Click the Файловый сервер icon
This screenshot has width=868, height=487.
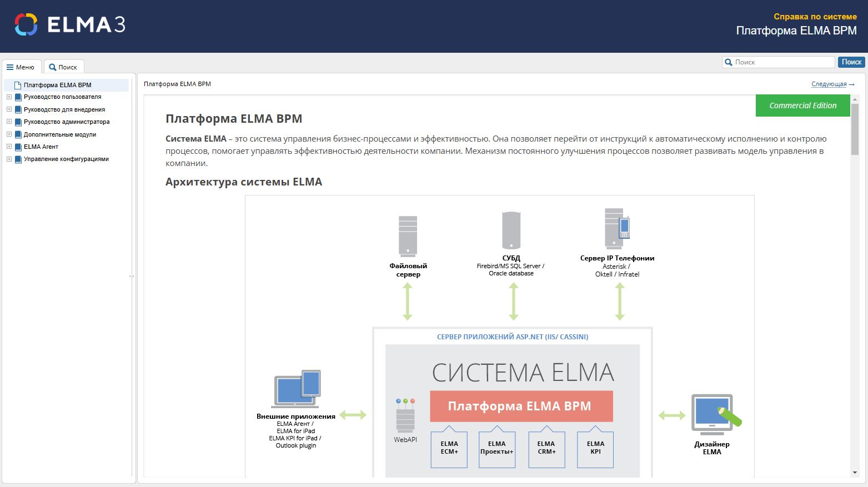coord(408,236)
